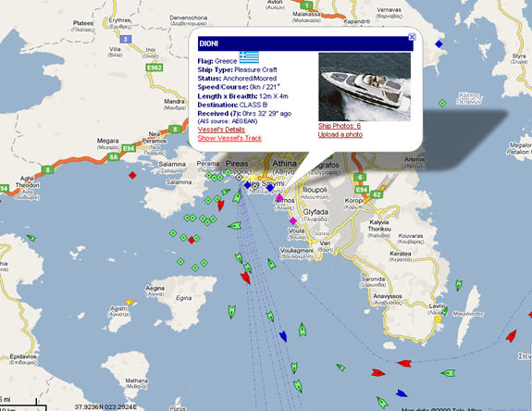Click Show Vessel's Track link
The image size is (532, 411).
coord(229,138)
